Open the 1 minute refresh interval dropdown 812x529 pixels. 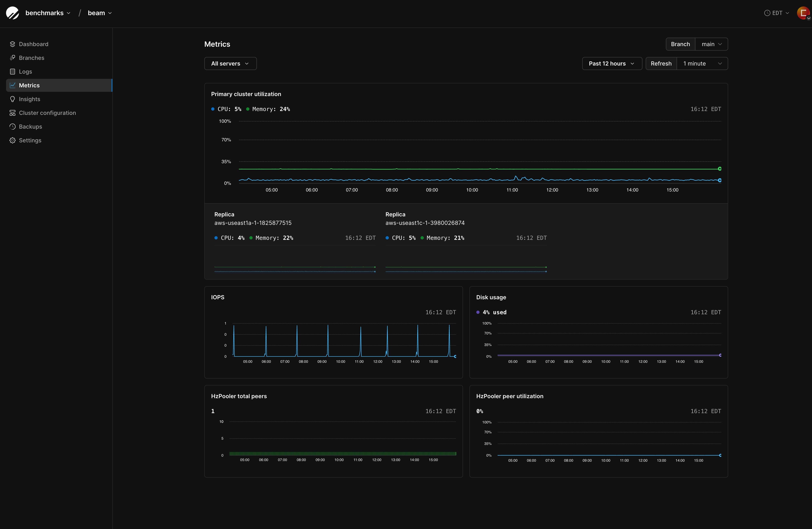[702, 63]
